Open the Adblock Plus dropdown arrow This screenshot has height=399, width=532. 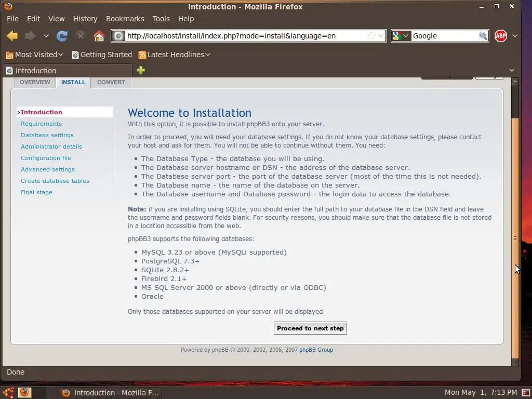point(515,36)
